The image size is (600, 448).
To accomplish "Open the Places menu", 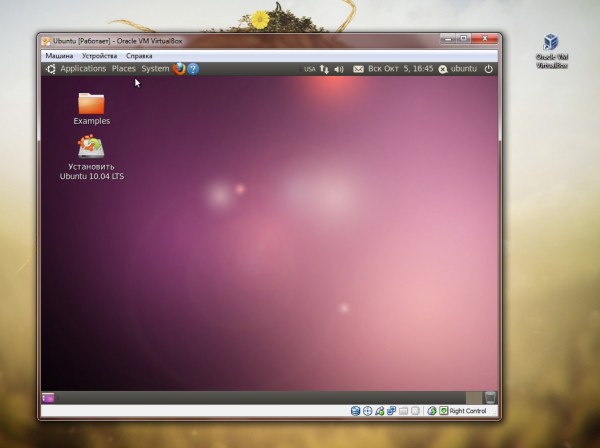I will (x=124, y=69).
